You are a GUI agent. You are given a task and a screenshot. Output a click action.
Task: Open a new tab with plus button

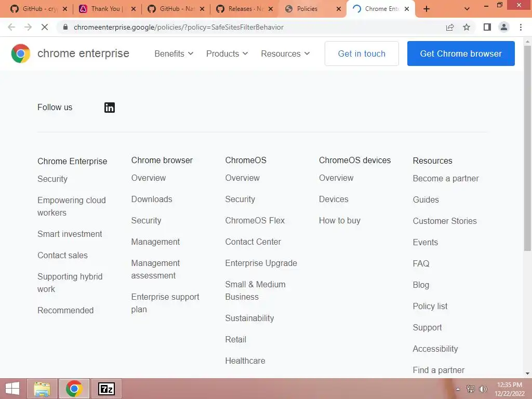click(427, 9)
